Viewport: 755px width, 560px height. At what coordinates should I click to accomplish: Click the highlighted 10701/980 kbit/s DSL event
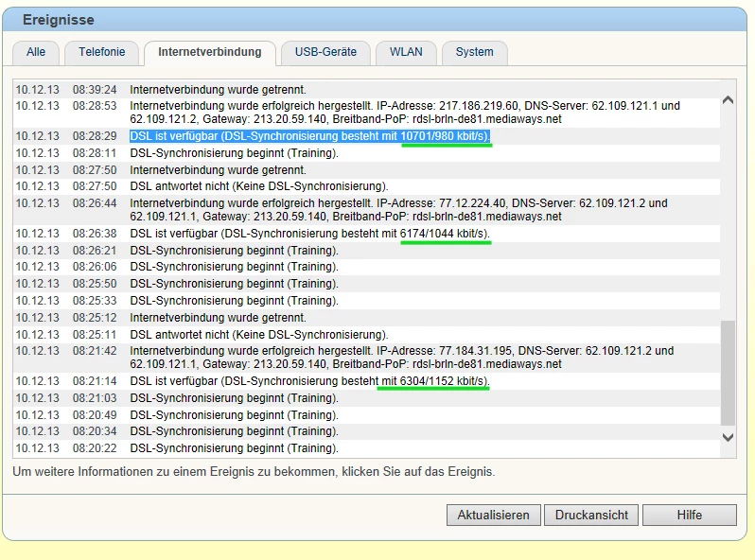point(366,136)
